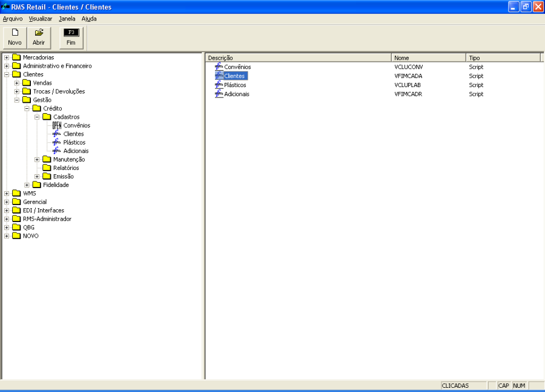This screenshot has height=392, width=545.
Task: Click the Gestão folder icon
Action: point(27,100)
